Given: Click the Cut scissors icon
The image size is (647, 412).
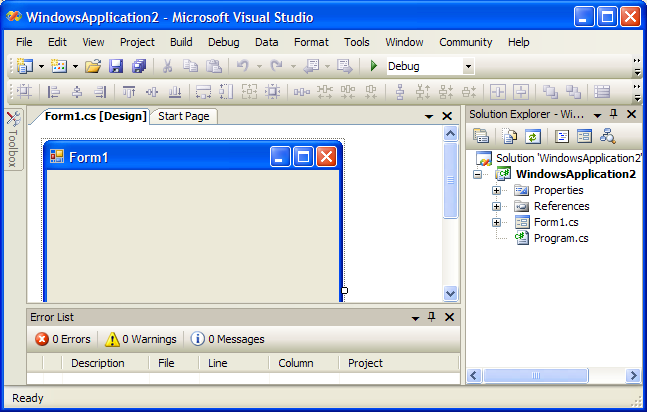Looking at the screenshot, I should click(167, 66).
